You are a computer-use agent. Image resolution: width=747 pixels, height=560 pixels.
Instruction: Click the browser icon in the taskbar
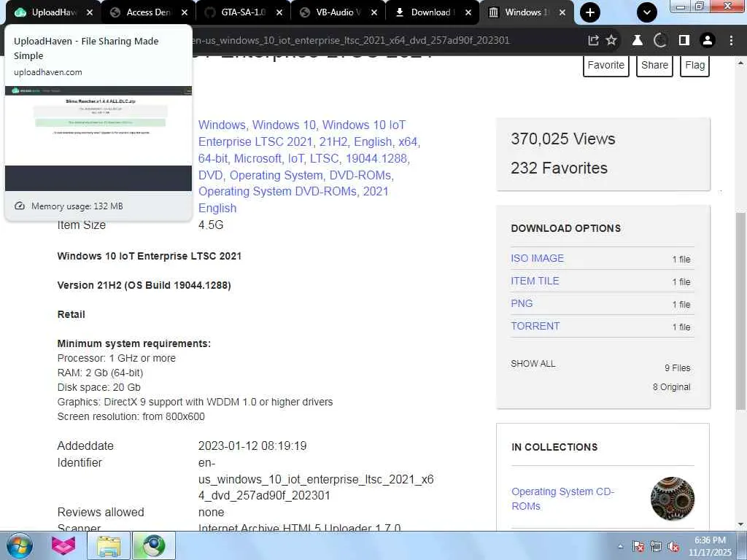(153, 545)
